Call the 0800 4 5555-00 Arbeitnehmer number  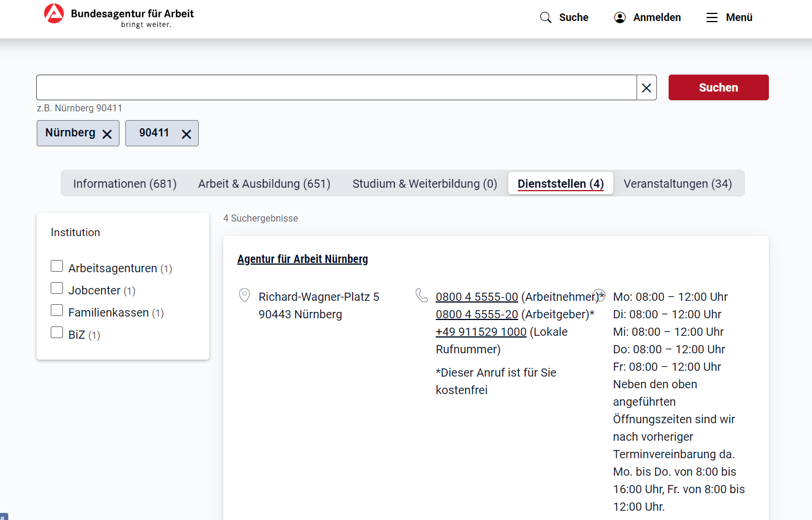pyautogui.click(x=477, y=297)
